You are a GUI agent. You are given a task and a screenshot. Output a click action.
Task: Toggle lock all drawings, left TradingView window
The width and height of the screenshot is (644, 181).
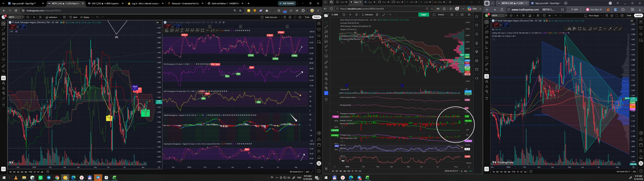[x=4, y=88]
